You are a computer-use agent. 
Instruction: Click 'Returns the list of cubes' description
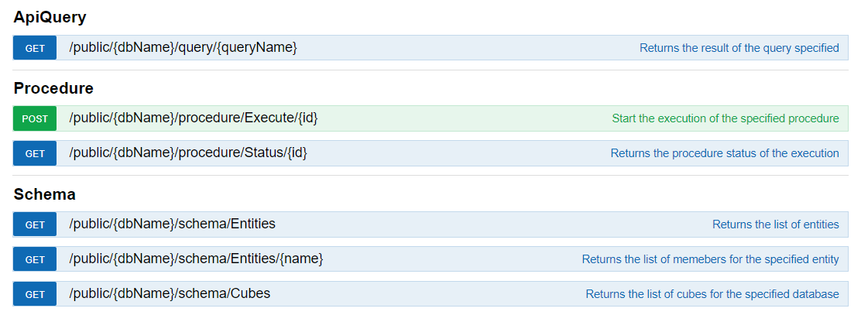click(712, 294)
